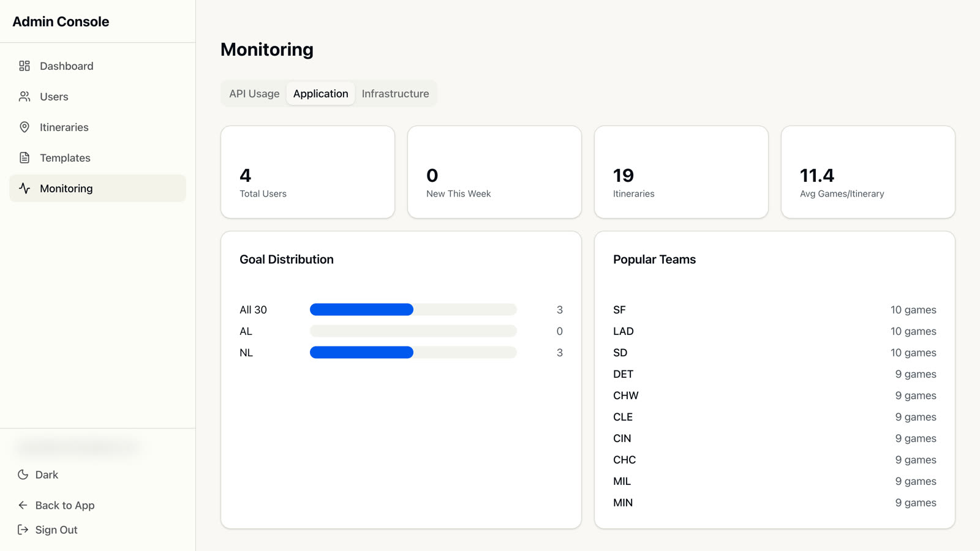Screen dimensions: 980x551
Task: Click the Dark mode moon icon
Action: pyautogui.click(x=23, y=474)
